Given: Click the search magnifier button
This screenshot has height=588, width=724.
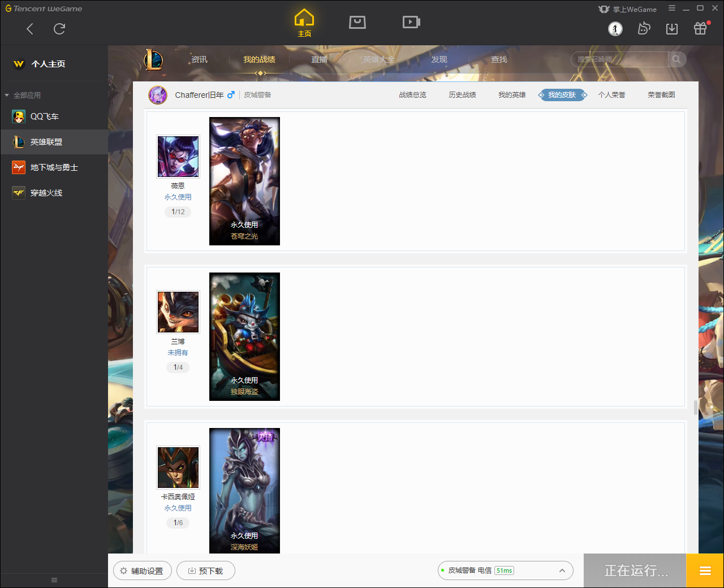Looking at the screenshot, I should pyautogui.click(x=676, y=59).
